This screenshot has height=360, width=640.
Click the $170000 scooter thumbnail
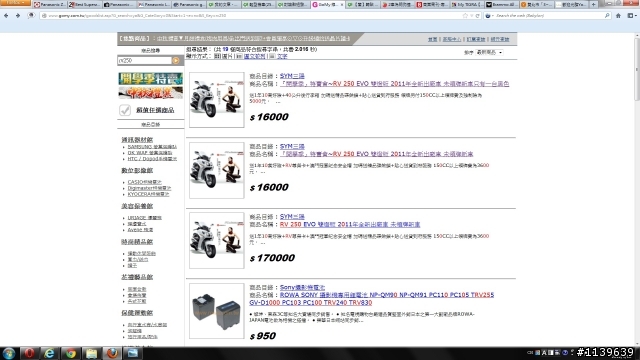click(x=217, y=240)
